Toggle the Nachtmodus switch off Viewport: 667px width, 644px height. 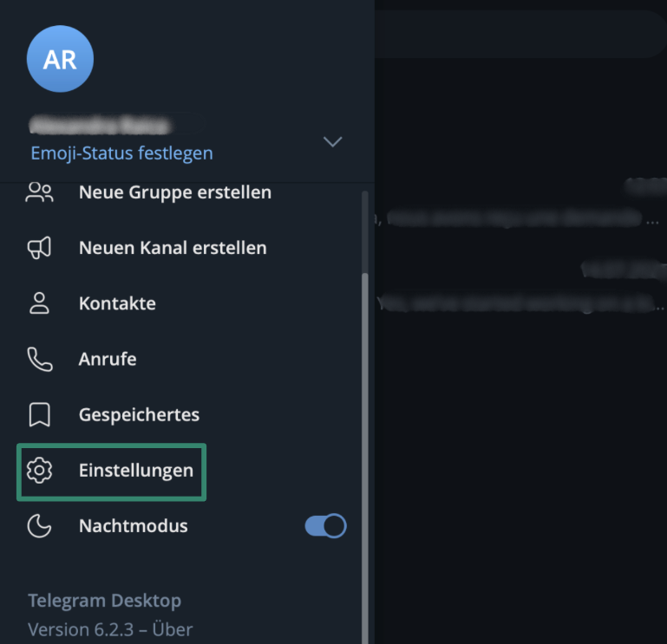click(325, 526)
